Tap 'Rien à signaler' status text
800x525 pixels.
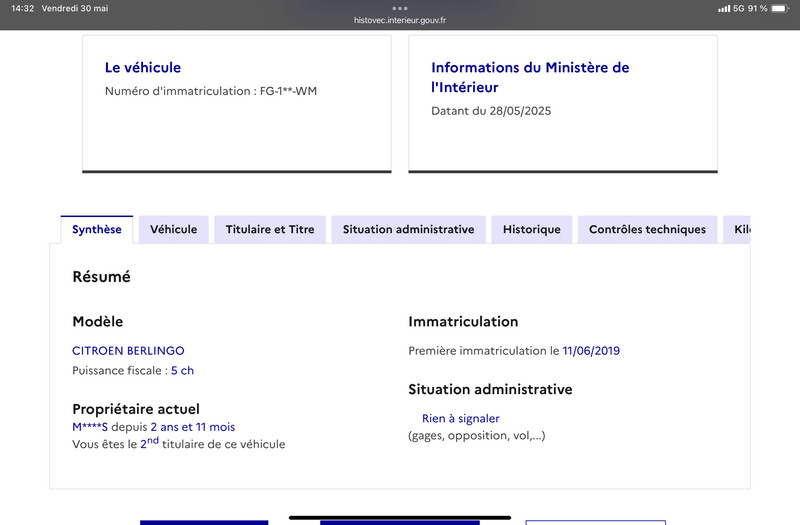point(461,418)
